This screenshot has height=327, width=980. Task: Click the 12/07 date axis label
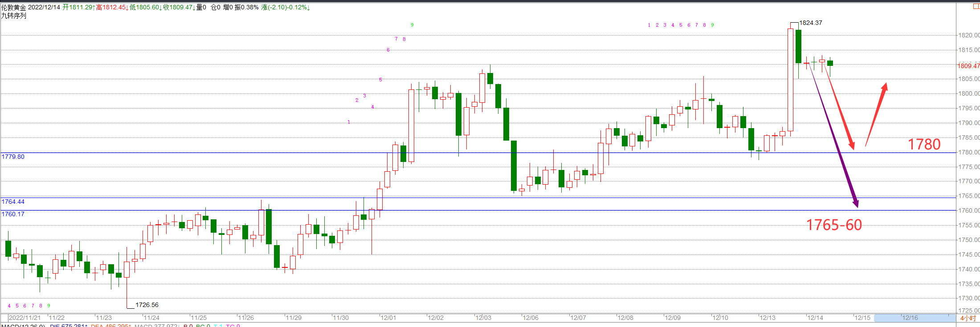click(578, 318)
